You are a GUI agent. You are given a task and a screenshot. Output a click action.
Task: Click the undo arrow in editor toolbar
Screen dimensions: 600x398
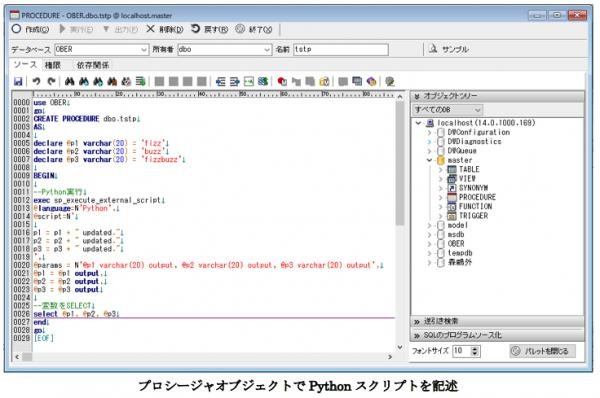click(36, 81)
